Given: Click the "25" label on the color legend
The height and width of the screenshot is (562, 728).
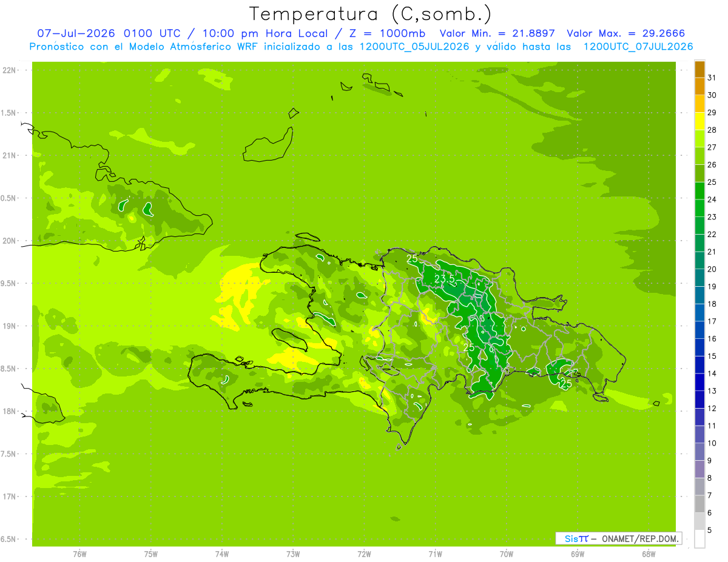Looking at the screenshot, I should [712, 182].
